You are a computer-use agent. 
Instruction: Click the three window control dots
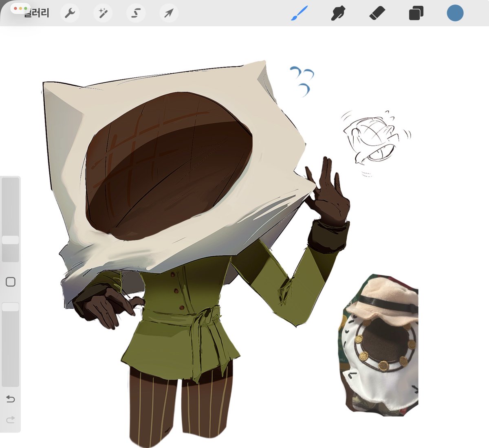(x=20, y=9)
